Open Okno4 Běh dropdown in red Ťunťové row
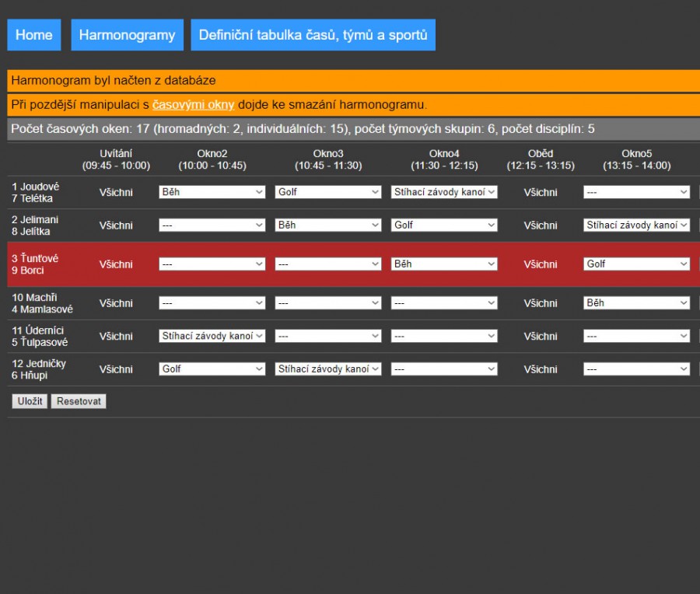This screenshot has width=700, height=594. tap(444, 264)
